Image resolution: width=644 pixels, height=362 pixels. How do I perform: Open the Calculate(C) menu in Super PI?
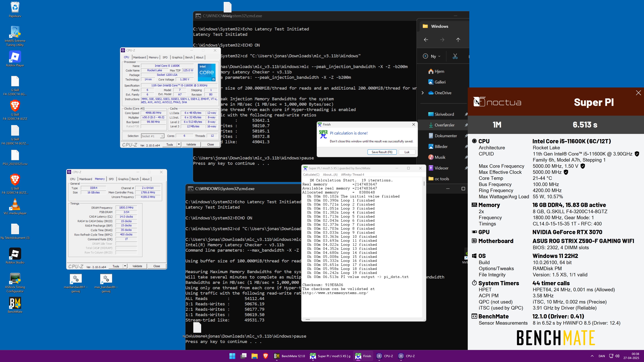tap(311, 175)
